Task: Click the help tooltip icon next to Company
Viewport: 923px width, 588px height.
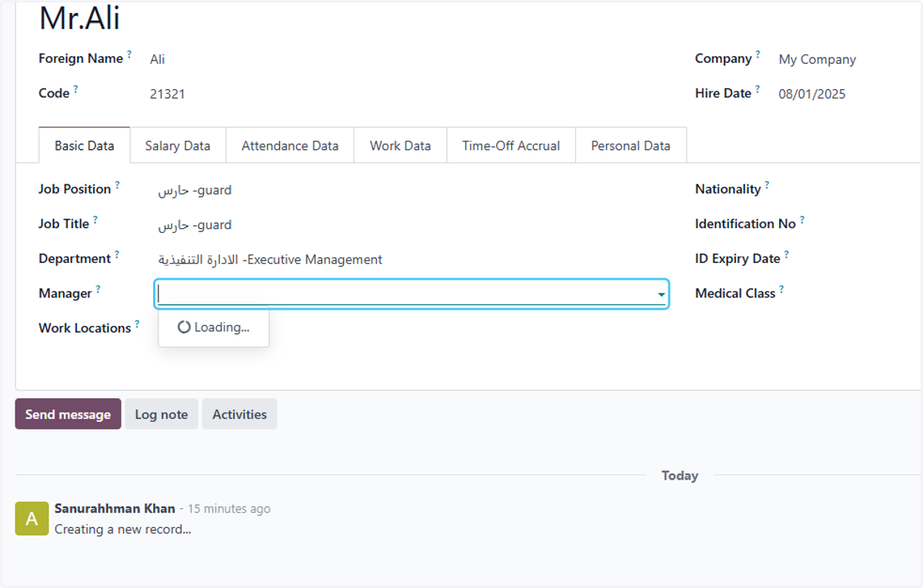Action: (x=758, y=55)
